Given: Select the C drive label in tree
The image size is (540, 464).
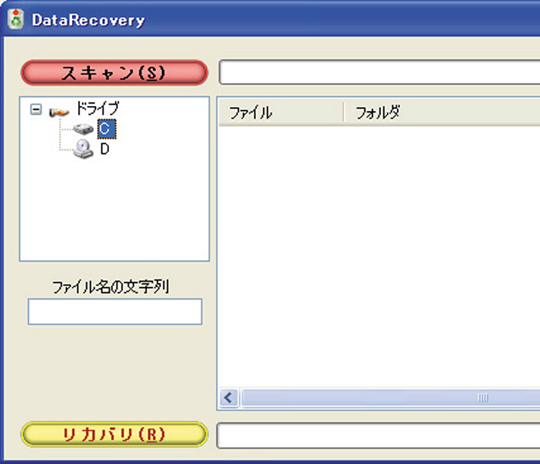Looking at the screenshot, I should point(107,129).
